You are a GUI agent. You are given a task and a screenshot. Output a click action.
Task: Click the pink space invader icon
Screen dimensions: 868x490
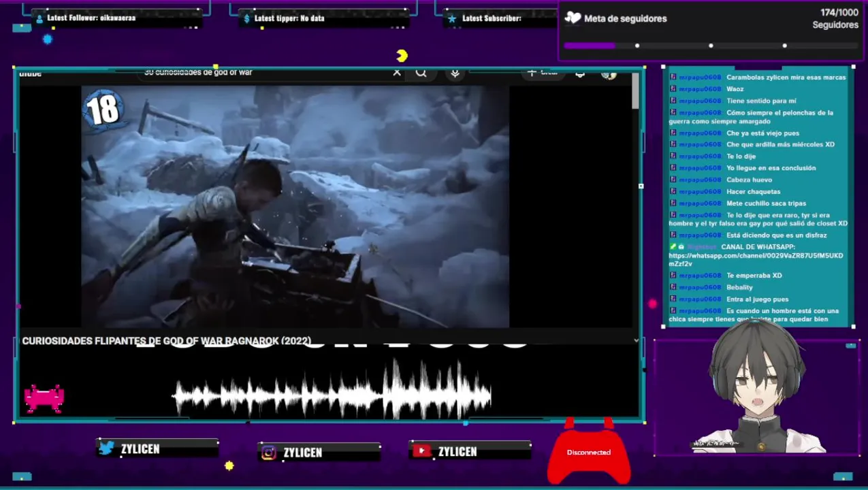pyautogui.click(x=44, y=399)
